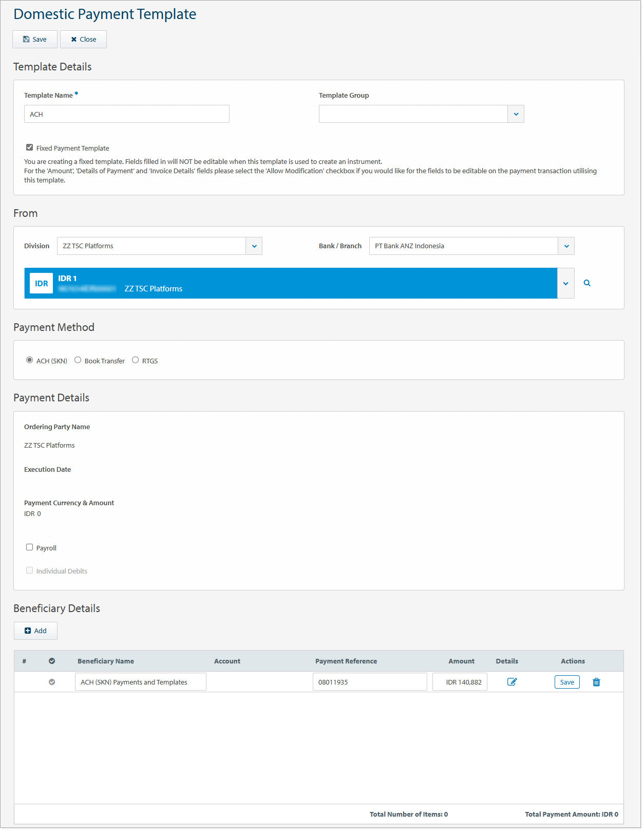This screenshot has width=644, height=831.
Task: Choose the ACH (SKN) radio option
Action: (30, 360)
